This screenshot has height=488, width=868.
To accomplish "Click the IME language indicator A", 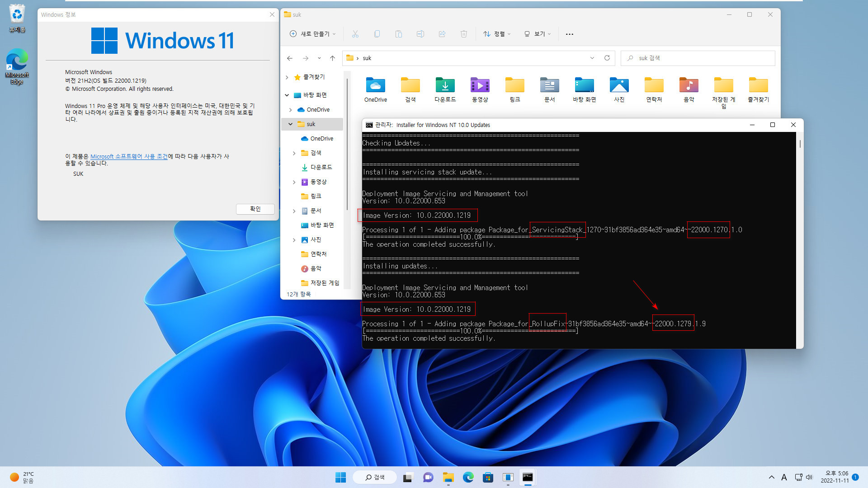I will pyautogui.click(x=784, y=477).
